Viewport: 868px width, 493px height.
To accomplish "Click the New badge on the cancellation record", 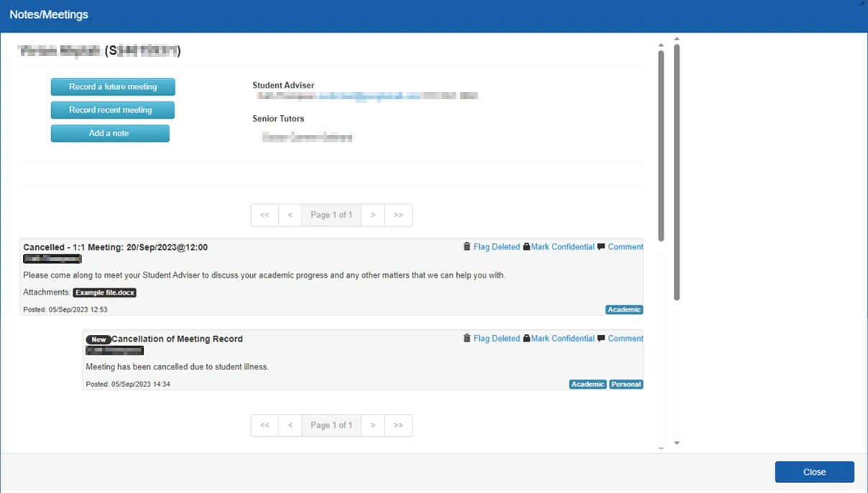I will pos(98,338).
